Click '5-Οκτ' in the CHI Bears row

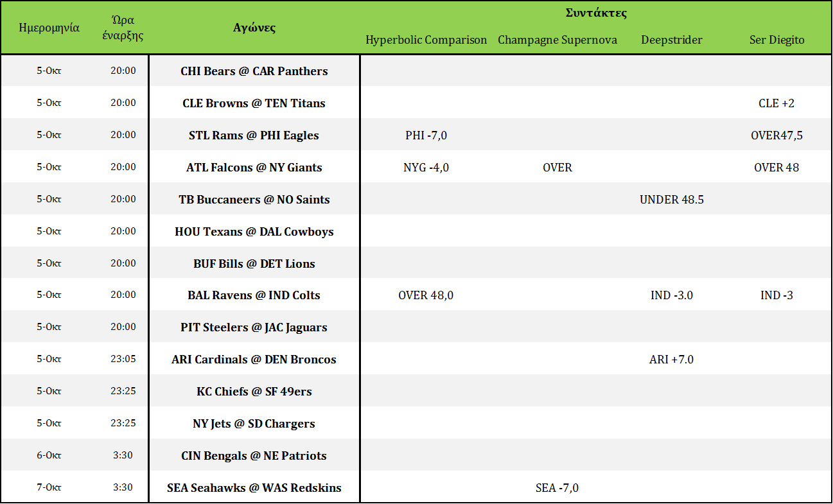click(x=49, y=71)
